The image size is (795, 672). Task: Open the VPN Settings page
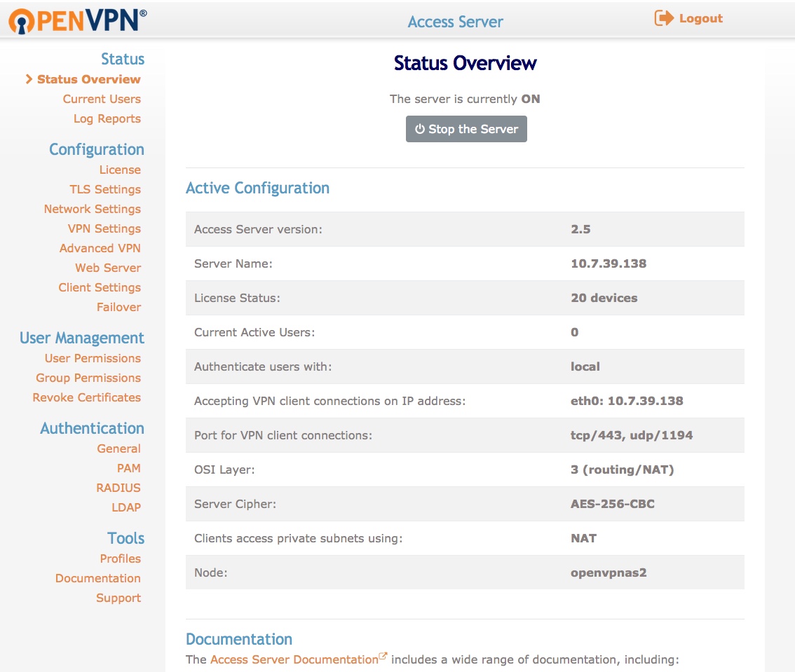pyautogui.click(x=104, y=228)
